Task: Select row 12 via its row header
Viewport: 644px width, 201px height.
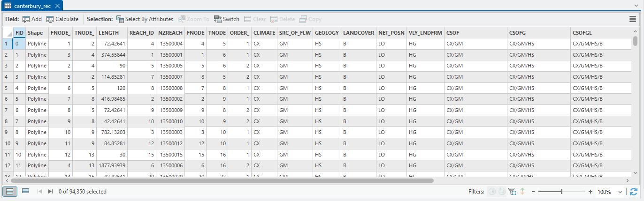Action: 8,165
